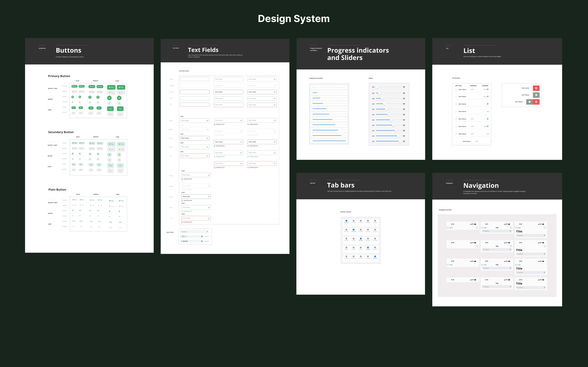Select radio button of first list item
The width and height of the screenshot is (588, 367).
[456, 90]
